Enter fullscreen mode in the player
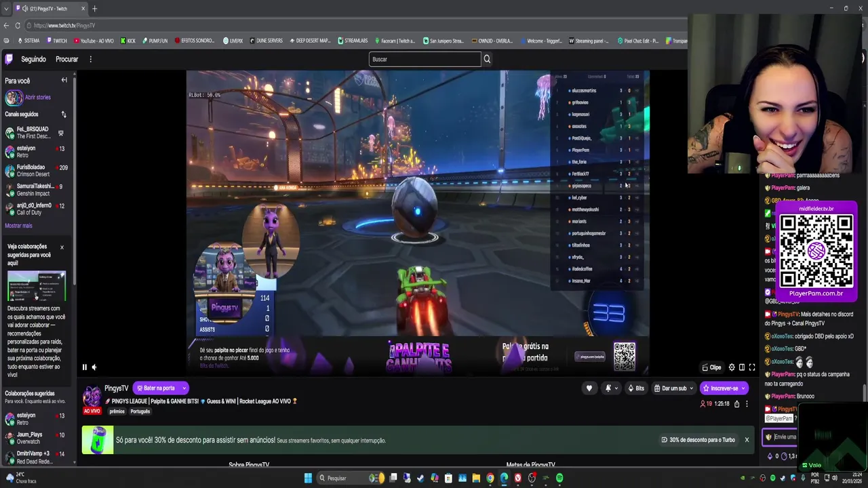 coord(752,367)
